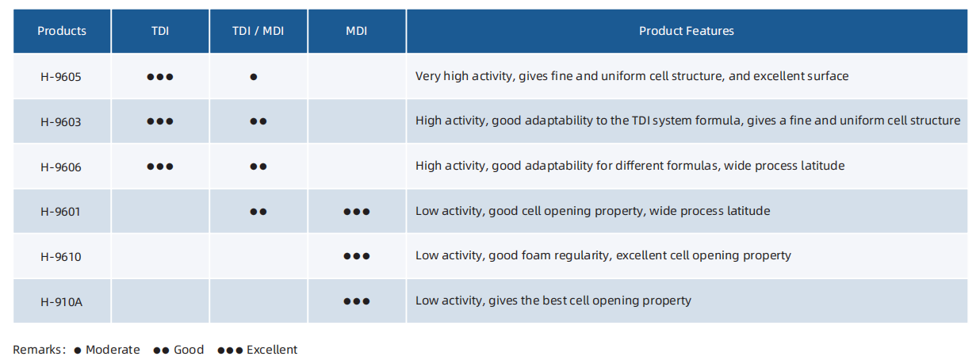This screenshot has height=364, width=980.
Task: Click the H-9610 feature description text
Action: click(x=603, y=255)
